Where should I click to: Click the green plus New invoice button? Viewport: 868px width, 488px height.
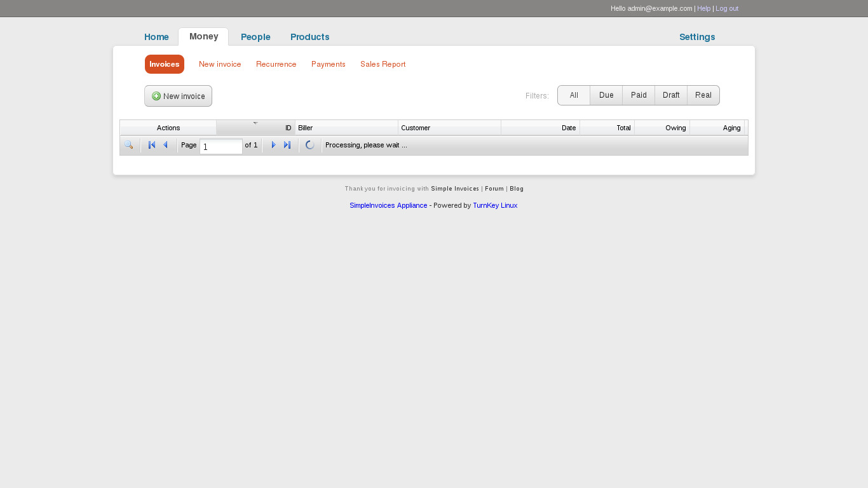pos(178,96)
